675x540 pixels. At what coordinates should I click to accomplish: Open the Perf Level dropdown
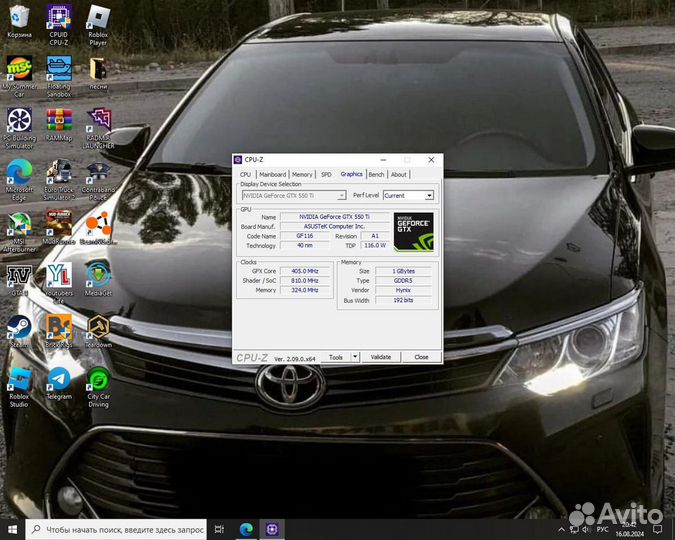(x=429, y=196)
